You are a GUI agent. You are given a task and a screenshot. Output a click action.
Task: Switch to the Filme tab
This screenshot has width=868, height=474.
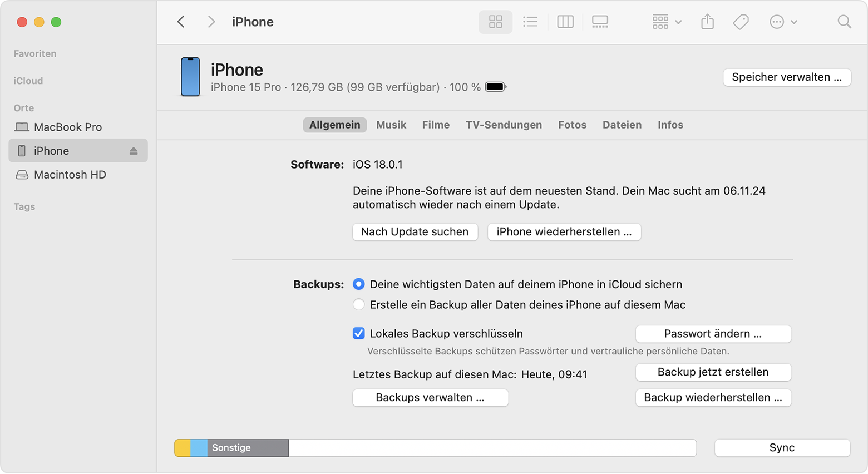coord(436,125)
